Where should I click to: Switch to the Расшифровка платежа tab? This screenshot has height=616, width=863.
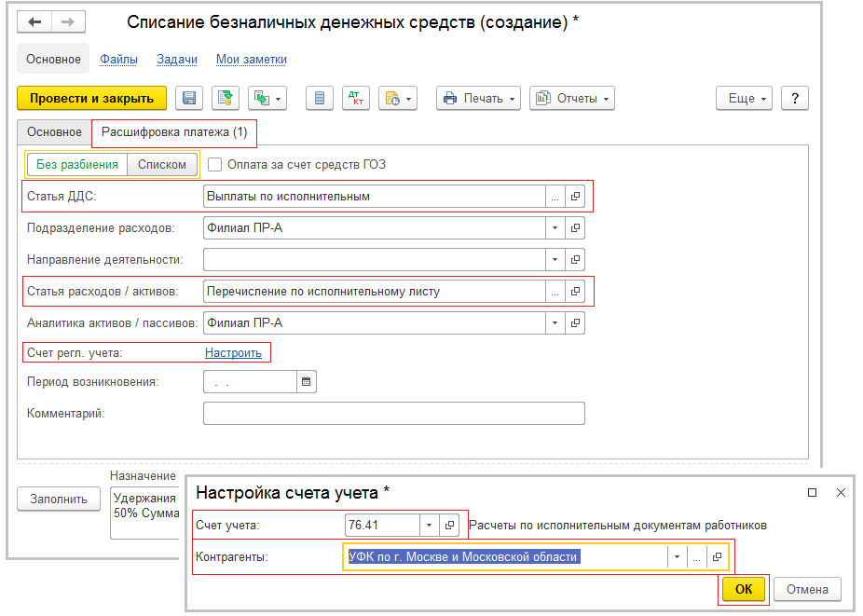click(x=174, y=132)
